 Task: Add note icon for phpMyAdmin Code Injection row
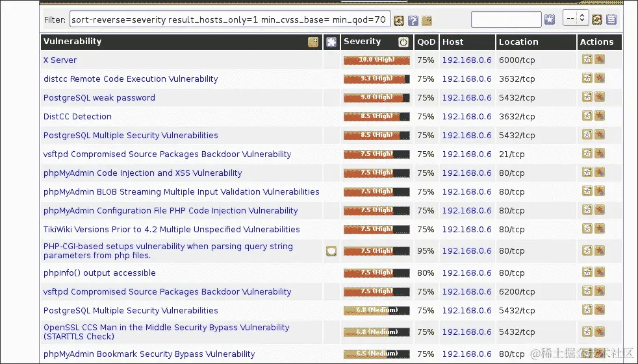pos(587,172)
